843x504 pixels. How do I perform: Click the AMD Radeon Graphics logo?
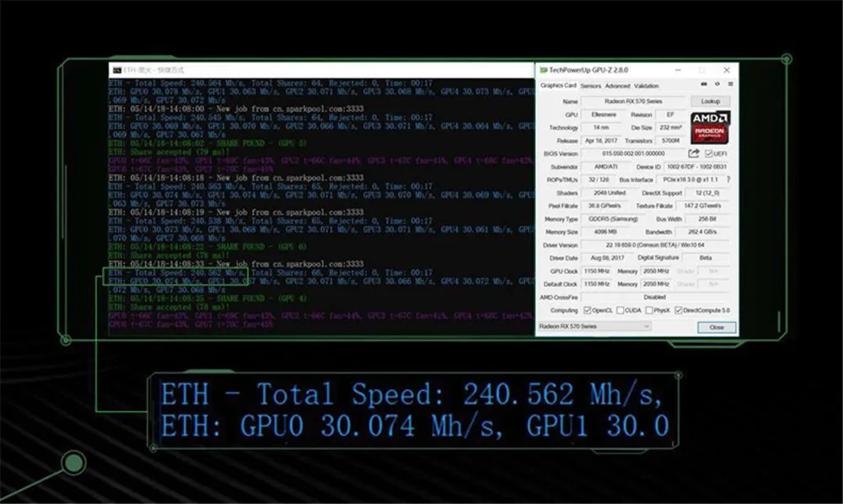click(710, 127)
